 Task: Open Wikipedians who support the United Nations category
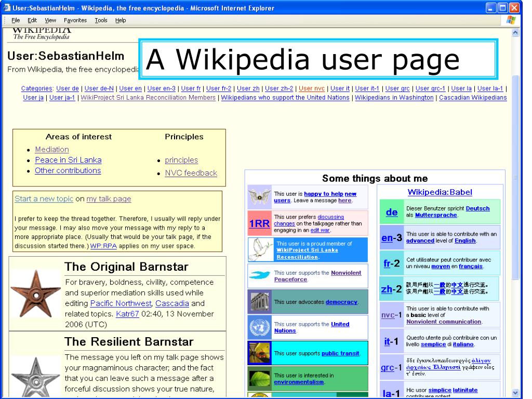click(x=285, y=98)
